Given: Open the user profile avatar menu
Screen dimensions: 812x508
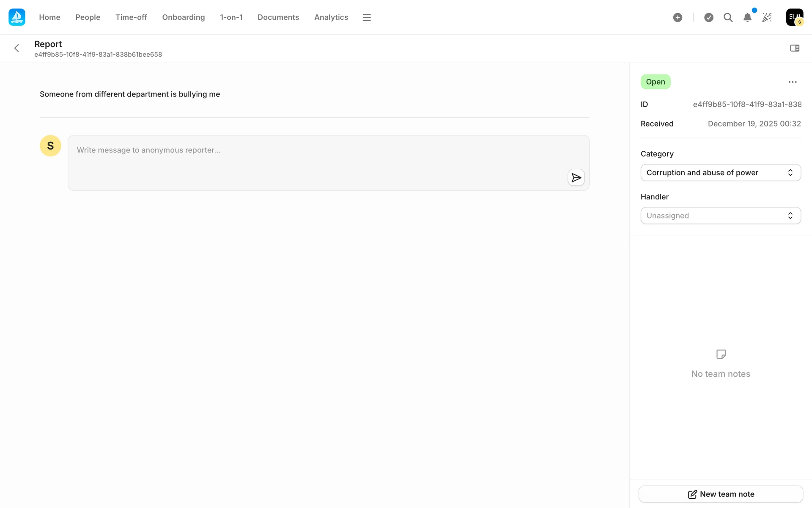Looking at the screenshot, I should (794, 17).
